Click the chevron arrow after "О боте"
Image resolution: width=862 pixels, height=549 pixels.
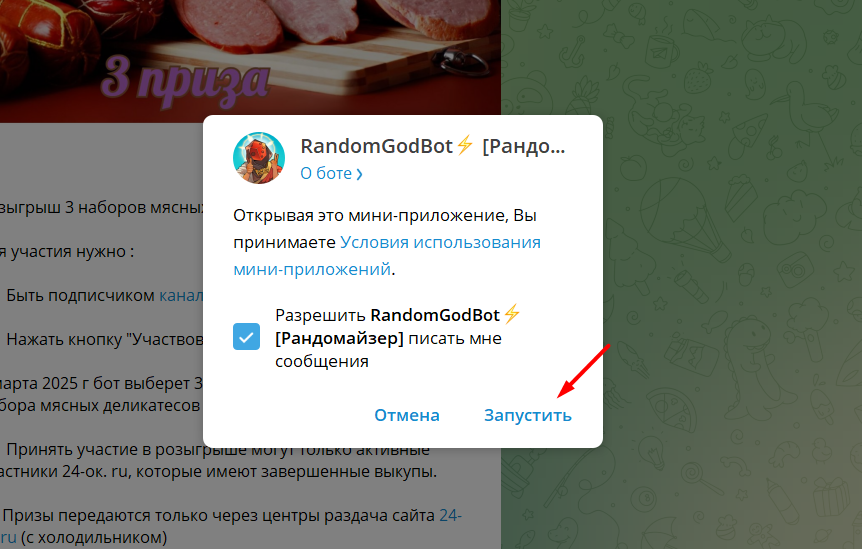[359, 174]
